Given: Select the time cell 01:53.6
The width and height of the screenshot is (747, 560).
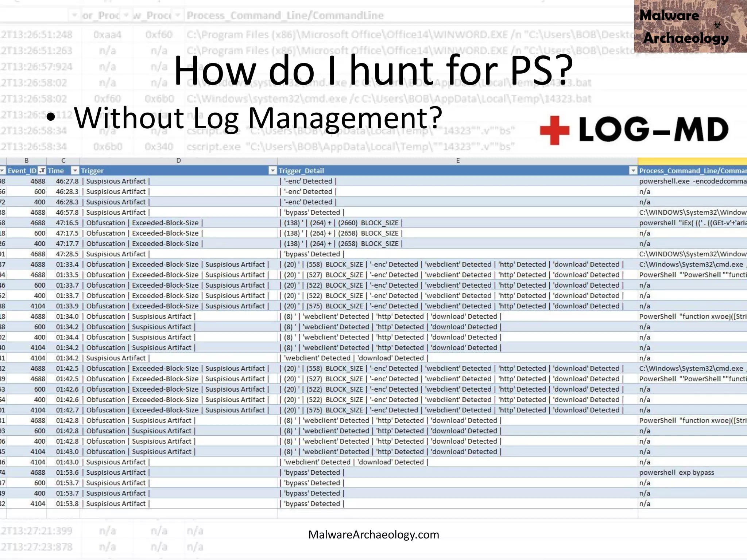Looking at the screenshot, I should tap(63, 472).
